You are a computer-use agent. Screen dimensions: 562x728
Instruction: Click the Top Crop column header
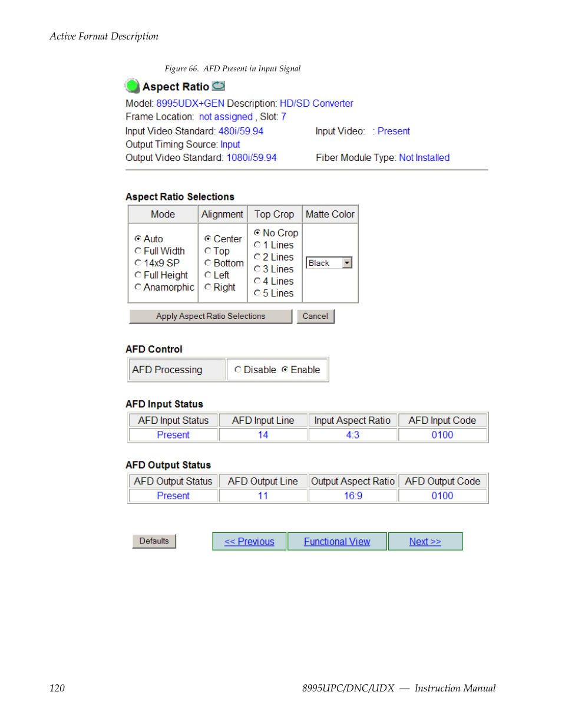(274, 215)
